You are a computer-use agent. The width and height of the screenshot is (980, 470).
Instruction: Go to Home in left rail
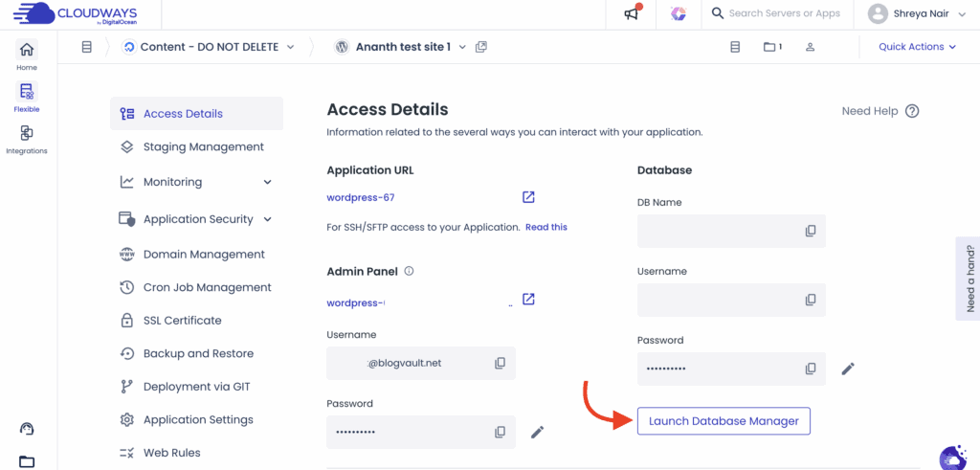tap(26, 55)
